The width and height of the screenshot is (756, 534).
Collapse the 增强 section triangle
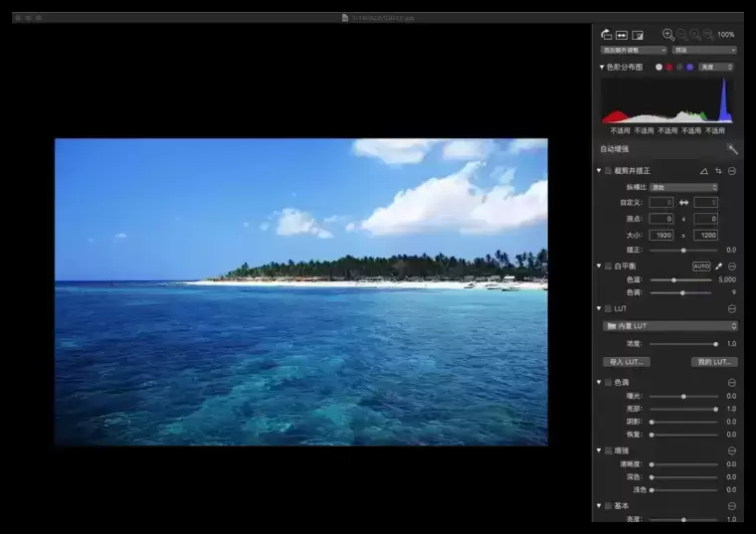coord(599,450)
